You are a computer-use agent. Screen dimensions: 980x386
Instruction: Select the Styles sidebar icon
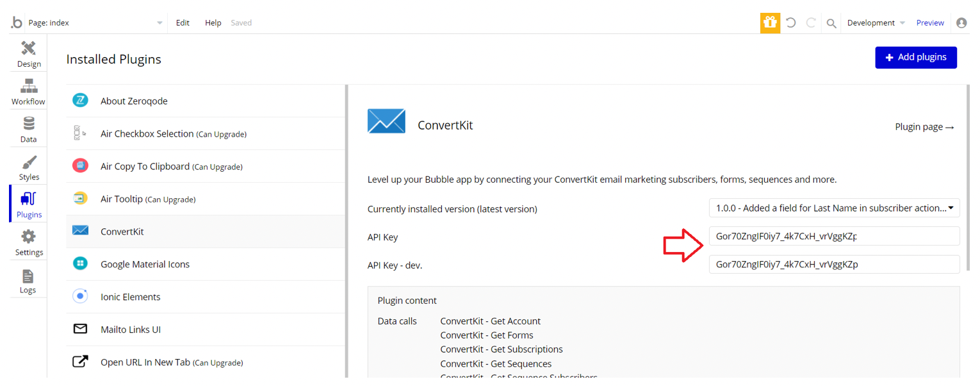coord(28,167)
